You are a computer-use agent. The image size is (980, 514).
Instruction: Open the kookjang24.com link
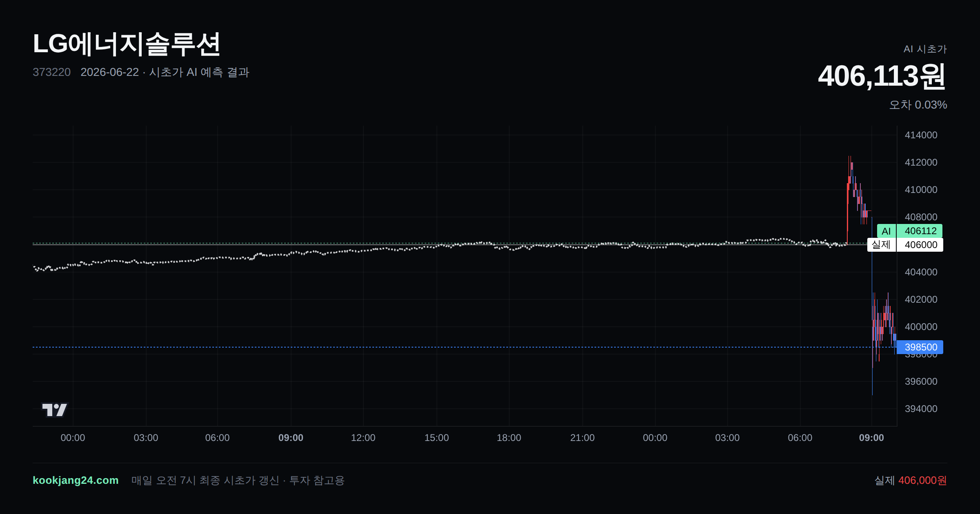pyautogui.click(x=76, y=480)
